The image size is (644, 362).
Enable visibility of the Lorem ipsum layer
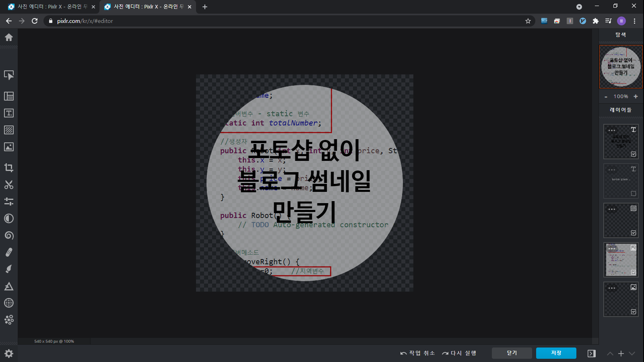point(634,193)
